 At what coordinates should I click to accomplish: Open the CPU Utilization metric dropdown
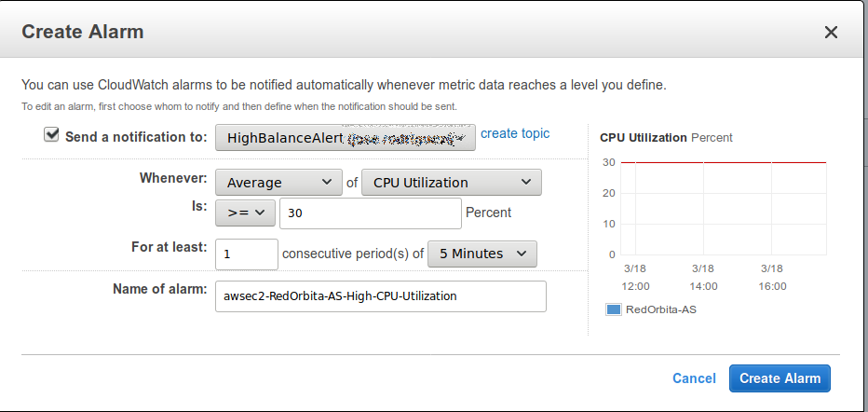pyautogui.click(x=451, y=183)
